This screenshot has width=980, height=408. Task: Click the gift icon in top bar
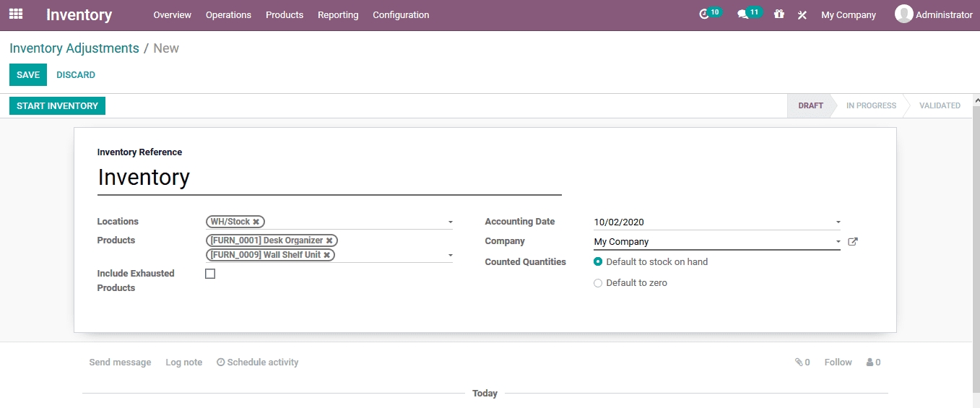click(779, 14)
